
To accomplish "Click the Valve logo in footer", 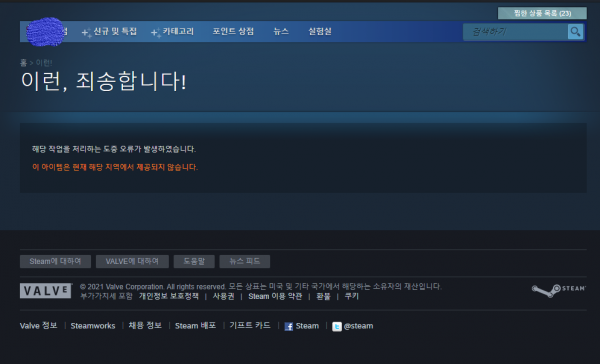I will pyautogui.click(x=46, y=291).
